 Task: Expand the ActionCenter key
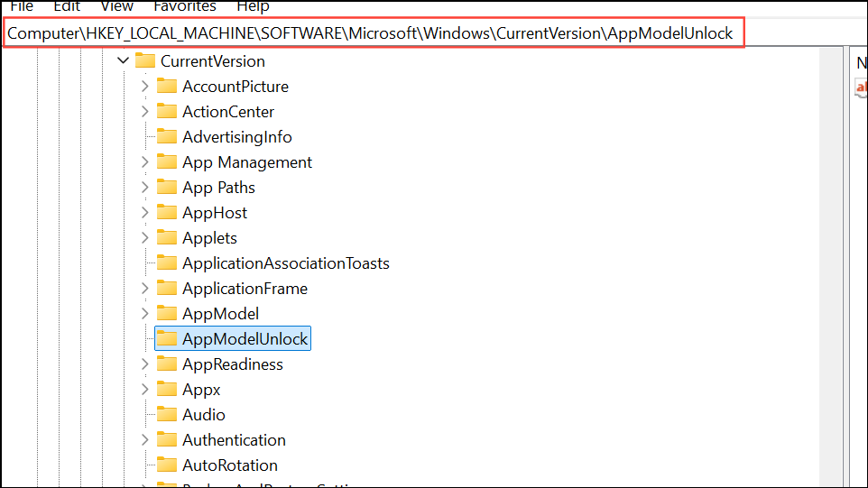tap(144, 112)
